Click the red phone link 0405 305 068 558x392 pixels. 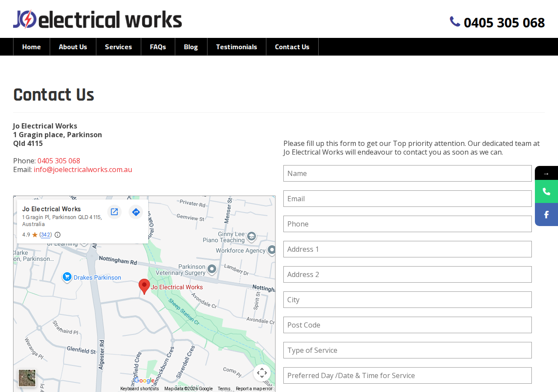[59, 161]
